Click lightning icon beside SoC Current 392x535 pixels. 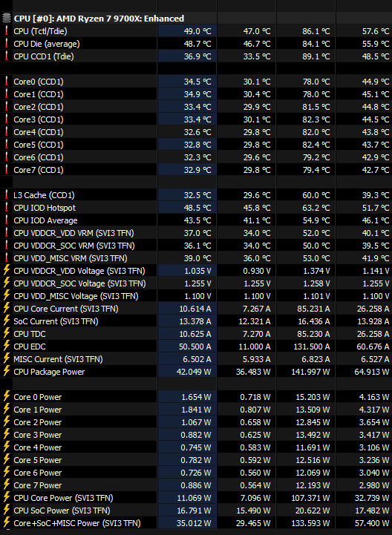pyautogui.click(x=7, y=321)
